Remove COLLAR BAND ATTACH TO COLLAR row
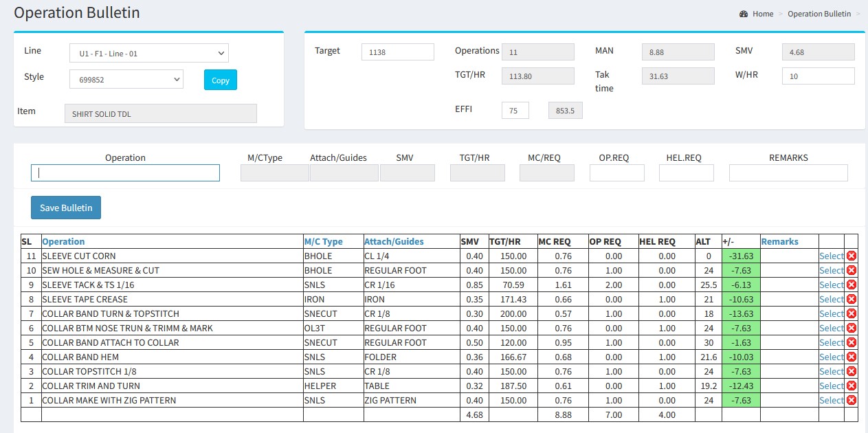868x433 pixels. click(x=851, y=342)
